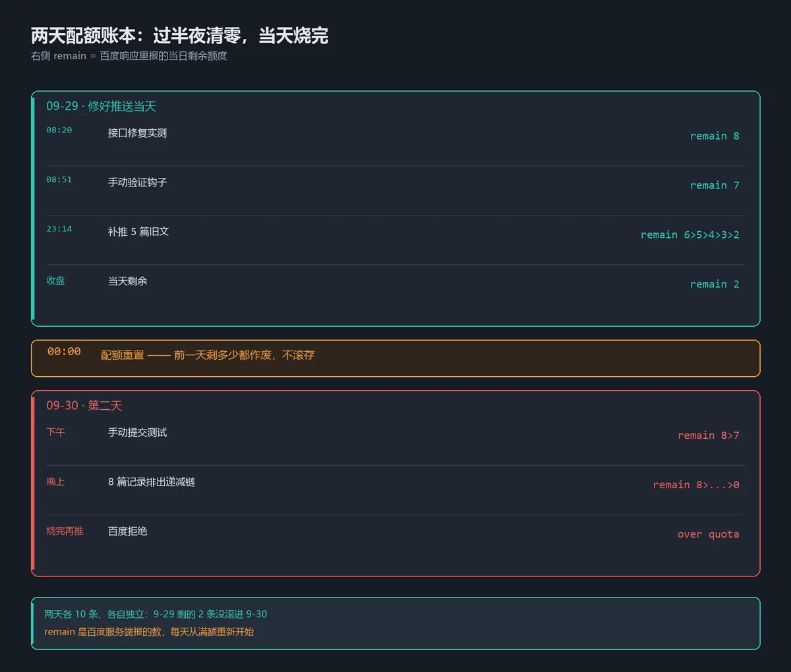The image size is (791, 672).
Task: Click the title 两天配额账本：过半夜清零，当天烧完
Action: [x=179, y=36]
